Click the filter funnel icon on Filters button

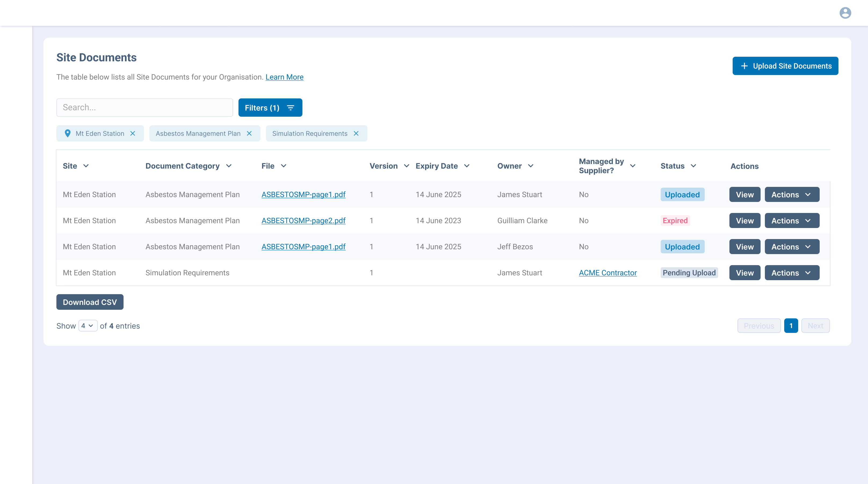point(290,108)
